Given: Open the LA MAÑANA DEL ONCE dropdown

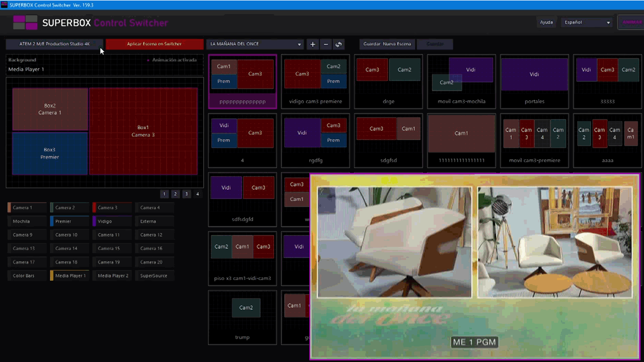Looking at the screenshot, I should (x=255, y=44).
